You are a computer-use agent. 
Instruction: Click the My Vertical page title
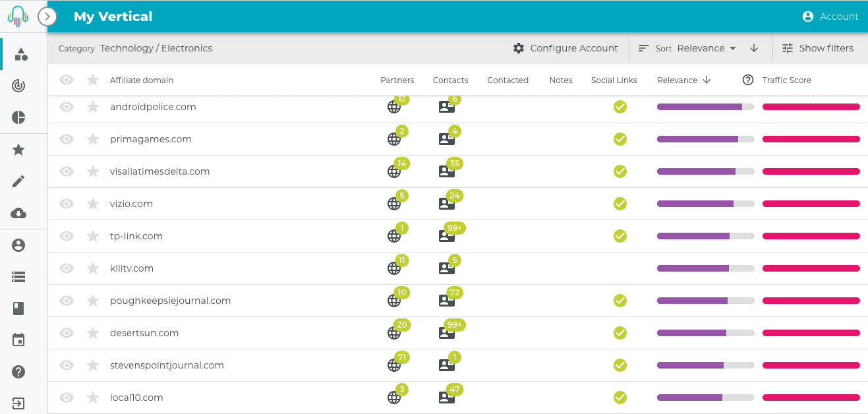113,16
